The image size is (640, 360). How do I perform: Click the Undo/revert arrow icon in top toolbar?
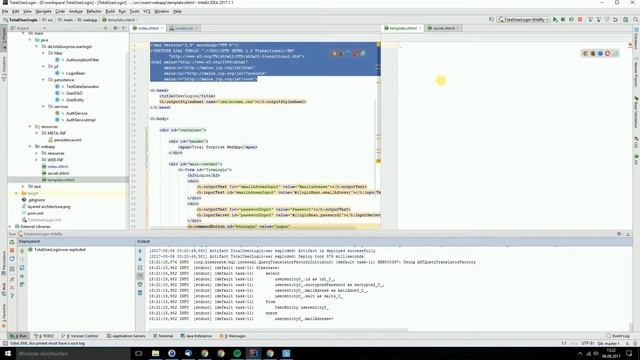pyautogui.click(x=616, y=20)
